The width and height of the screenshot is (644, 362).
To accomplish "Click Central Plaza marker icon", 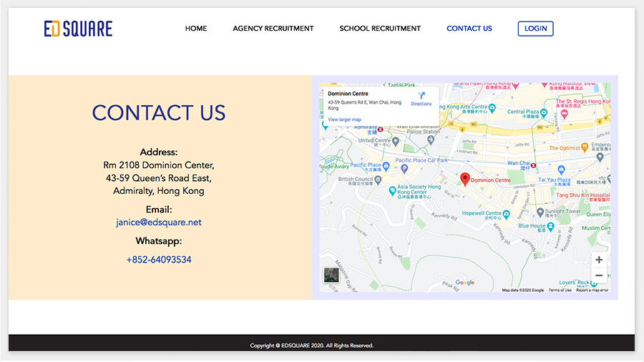I will (544, 112).
